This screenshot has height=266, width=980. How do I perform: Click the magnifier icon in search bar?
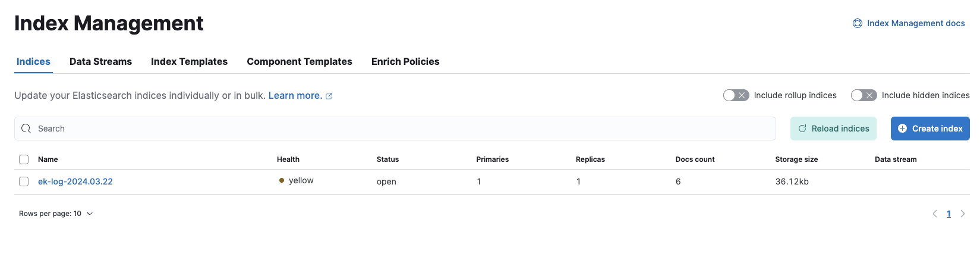(x=26, y=129)
